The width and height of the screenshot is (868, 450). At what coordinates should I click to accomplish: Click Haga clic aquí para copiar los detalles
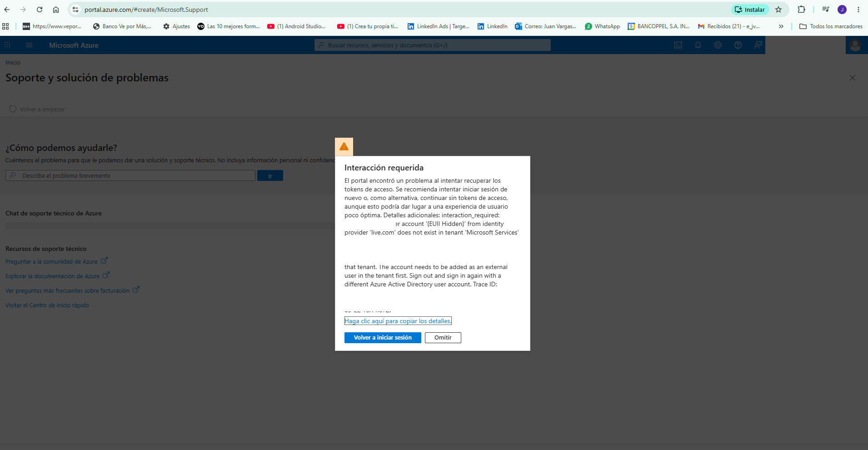point(398,321)
